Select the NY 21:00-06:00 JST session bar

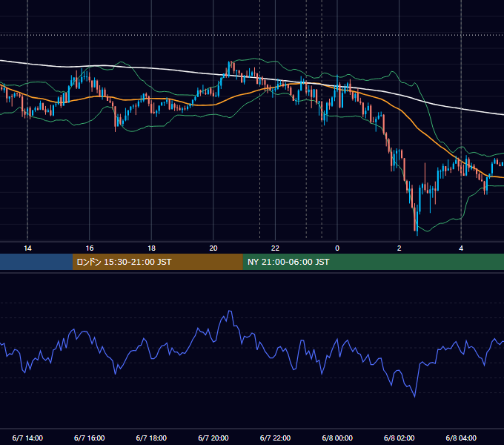(x=373, y=262)
